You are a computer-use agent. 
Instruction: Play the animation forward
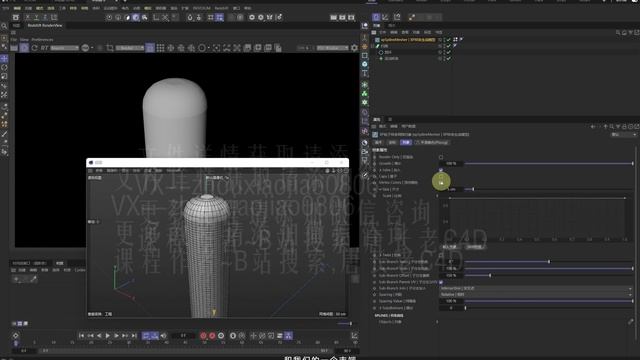pyautogui.click(x=108, y=336)
